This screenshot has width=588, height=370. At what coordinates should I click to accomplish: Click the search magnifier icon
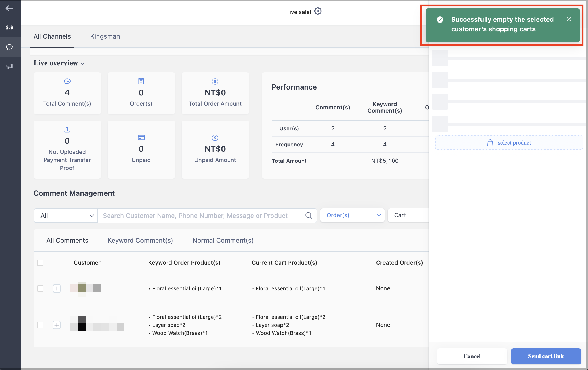pyautogui.click(x=309, y=216)
